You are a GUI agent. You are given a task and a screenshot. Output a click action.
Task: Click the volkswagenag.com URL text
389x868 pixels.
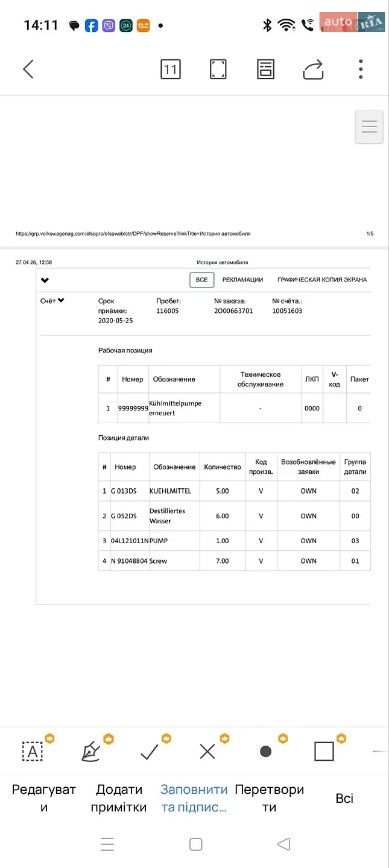(133, 233)
